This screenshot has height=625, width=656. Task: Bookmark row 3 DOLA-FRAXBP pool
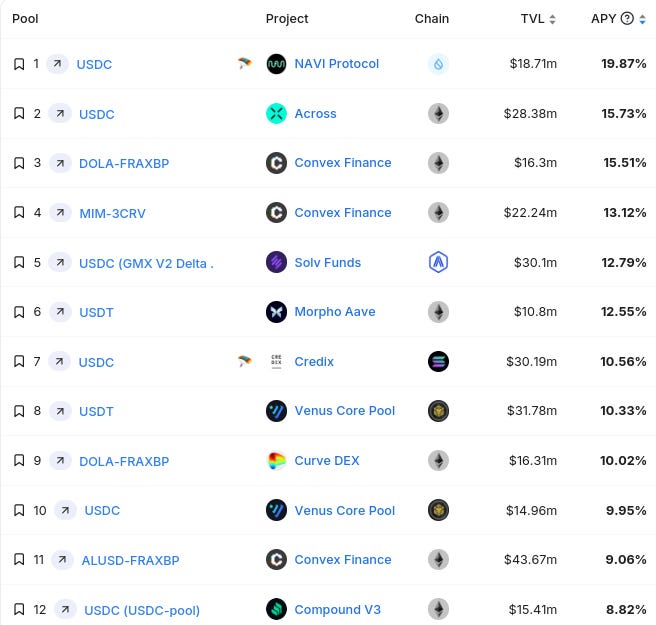click(19, 163)
